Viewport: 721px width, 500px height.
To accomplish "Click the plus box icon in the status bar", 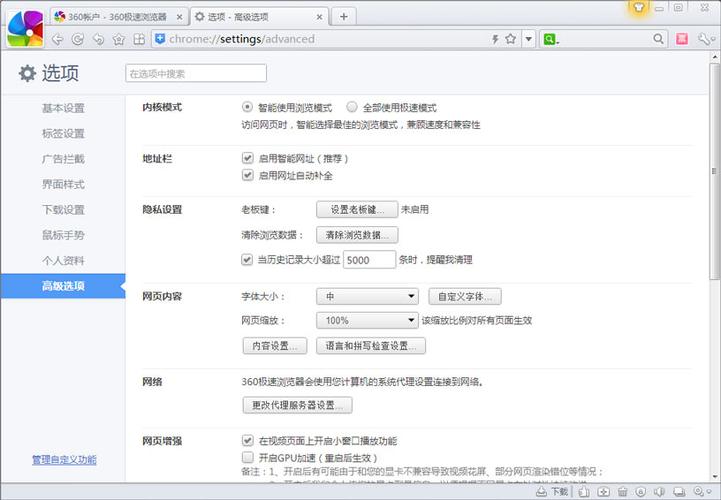I will pyautogui.click(x=604, y=492).
